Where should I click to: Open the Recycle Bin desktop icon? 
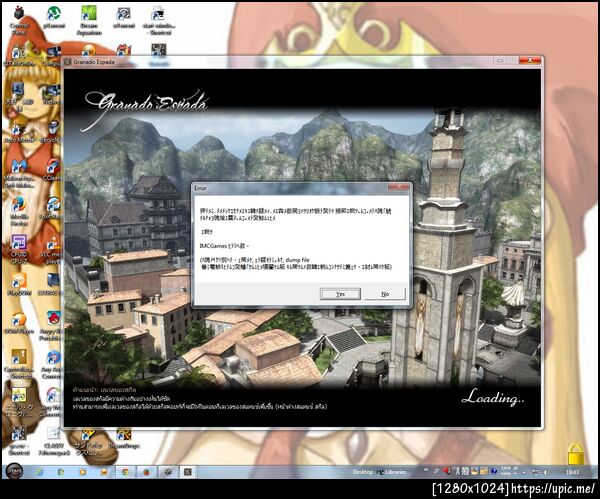click(x=53, y=132)
